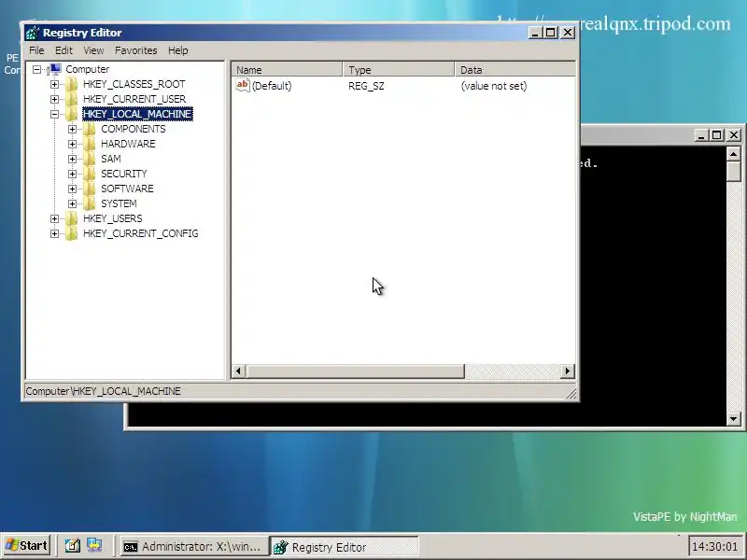Expand HKEY_CLASSES_ROOT key

(x=54, y=84)
